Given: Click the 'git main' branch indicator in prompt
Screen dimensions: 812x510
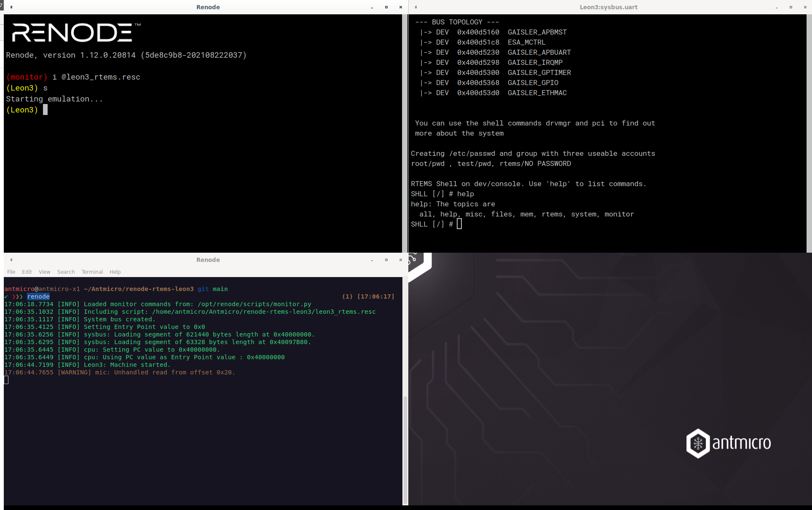Looking at the screenshot, I should pos(212,289).
